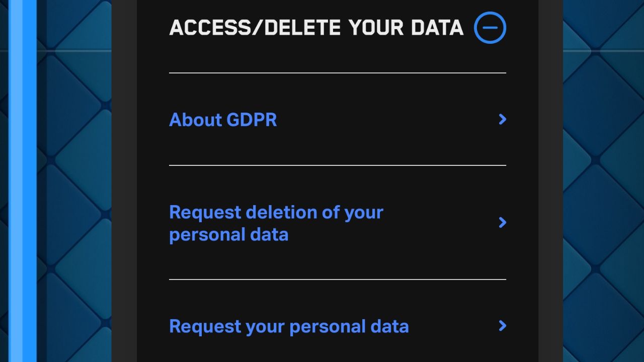The height and width of the screenshot is (362, 644).
Task: Click the ACCESS/DELETE YOUR DATA heading text
Action: click(316, 28)
